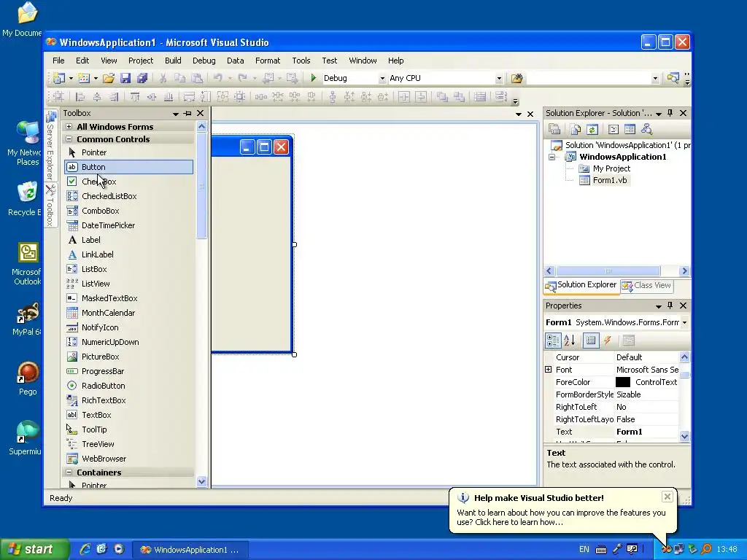Close the form designer document tab

530,114
